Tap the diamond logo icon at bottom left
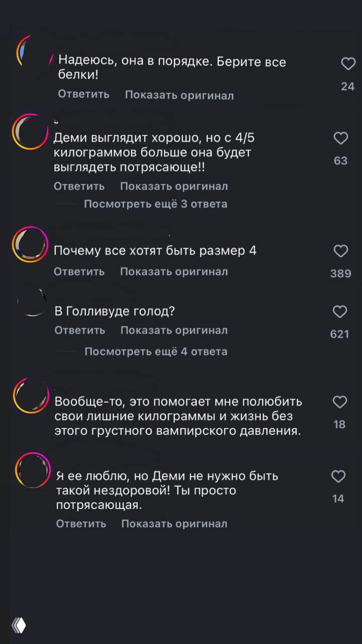The width and height of the screenshot is (362, 644). 19,625
